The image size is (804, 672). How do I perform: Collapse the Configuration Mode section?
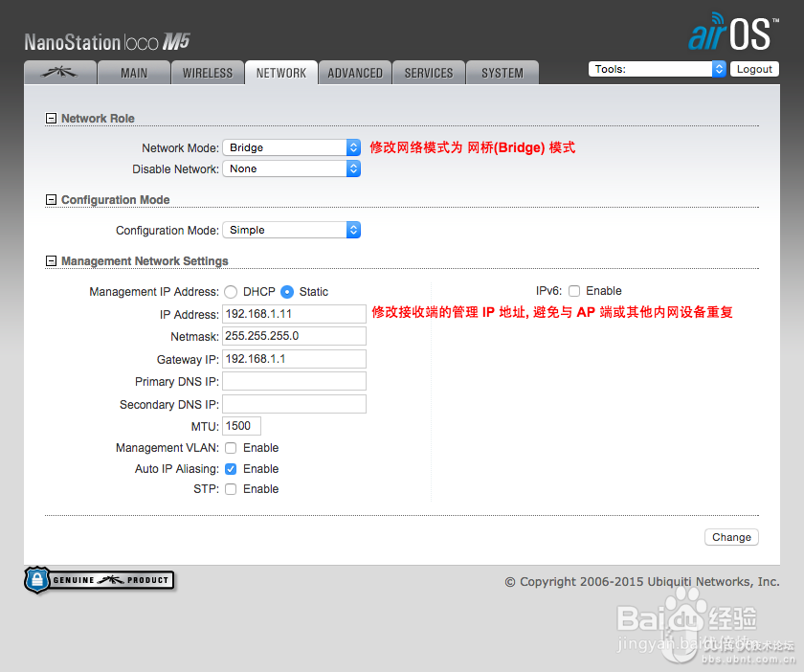(x=51, y=199)
